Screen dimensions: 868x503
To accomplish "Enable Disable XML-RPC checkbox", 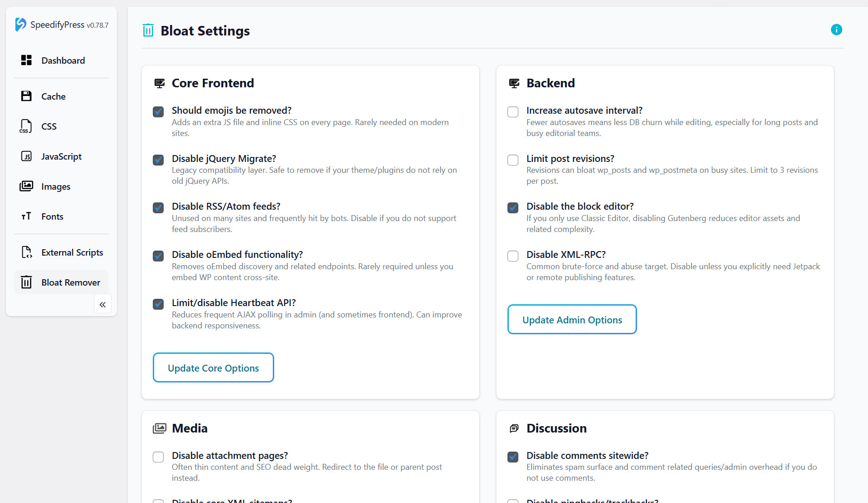I will click(513, 256).
